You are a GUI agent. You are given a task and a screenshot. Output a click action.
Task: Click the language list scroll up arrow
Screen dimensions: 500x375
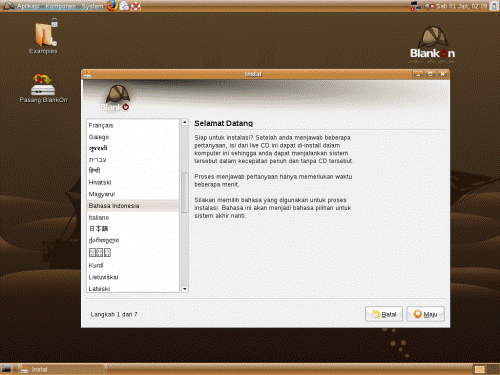pos(185,122)
